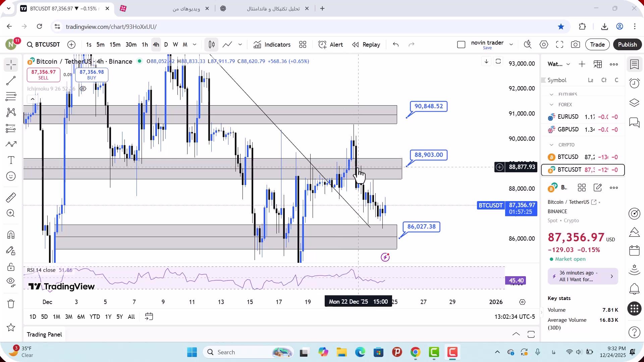Open the alerts clock panel
Screen dimensions: 644x362
634,83
